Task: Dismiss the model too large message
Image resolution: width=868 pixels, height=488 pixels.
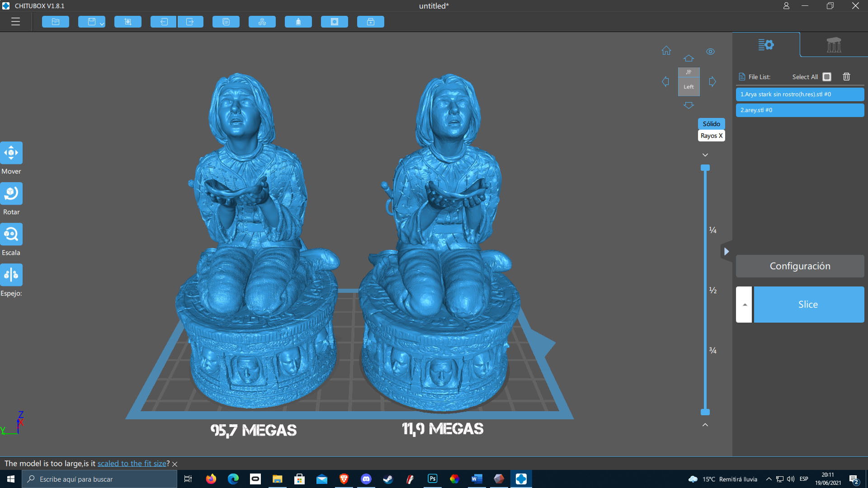Action: (175, 464)
